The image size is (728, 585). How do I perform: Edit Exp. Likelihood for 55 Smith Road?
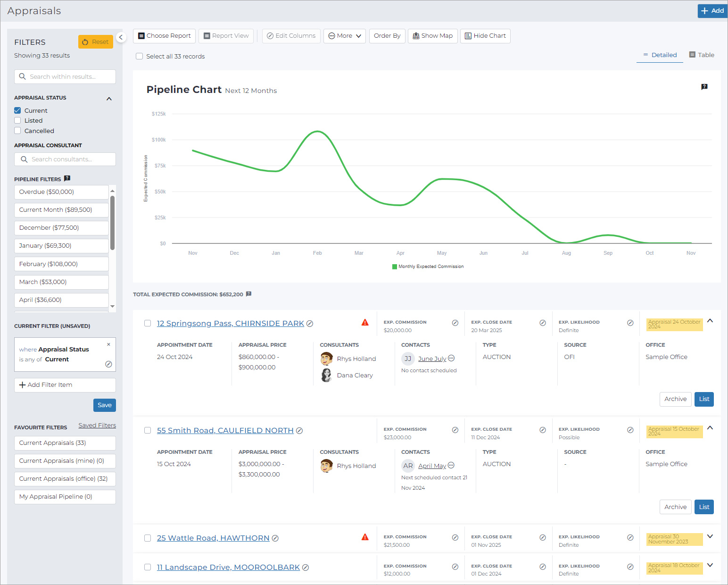pyautogui.click(x=630, y=430)
